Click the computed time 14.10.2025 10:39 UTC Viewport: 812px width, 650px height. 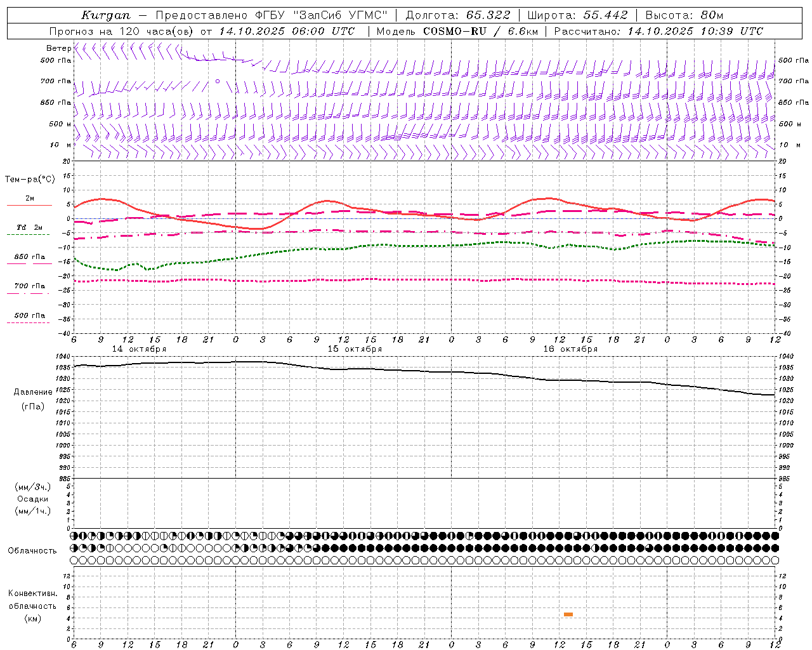pos(695,31)
